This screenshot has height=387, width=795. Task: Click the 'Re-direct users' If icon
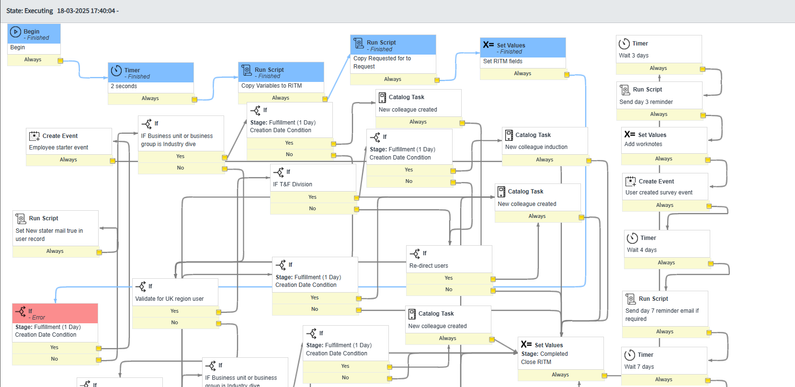click(415, 253)
